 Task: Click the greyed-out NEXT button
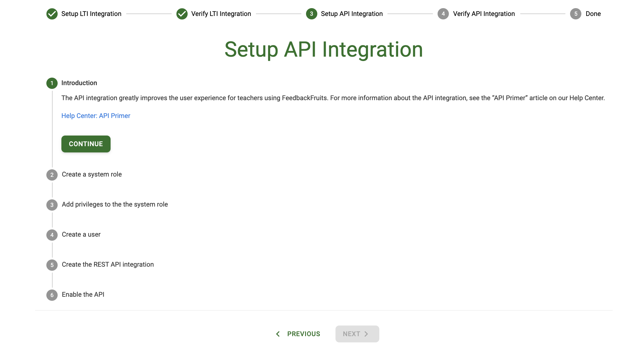click(357, 334)
